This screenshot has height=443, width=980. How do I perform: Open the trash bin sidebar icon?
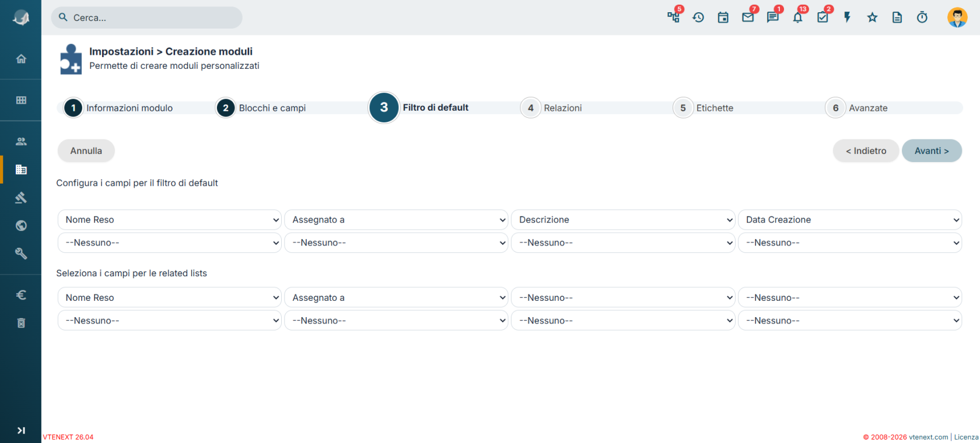(21, 323)
